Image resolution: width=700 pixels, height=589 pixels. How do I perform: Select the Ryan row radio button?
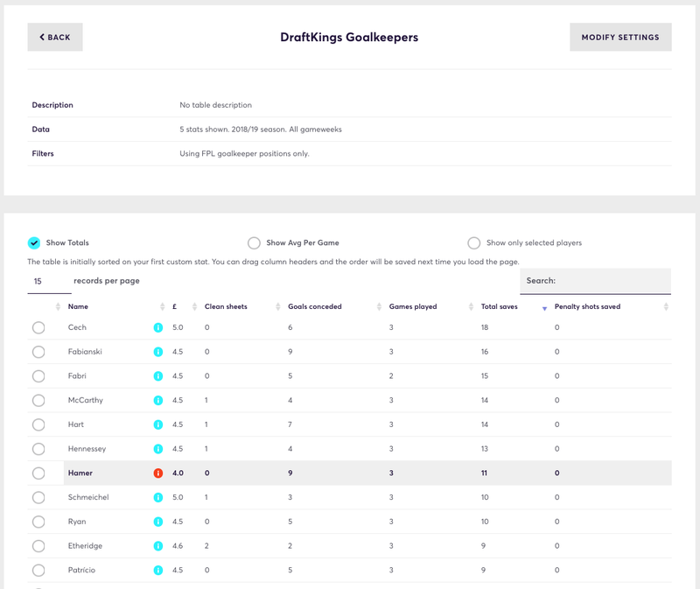click(x=38, y=522)
